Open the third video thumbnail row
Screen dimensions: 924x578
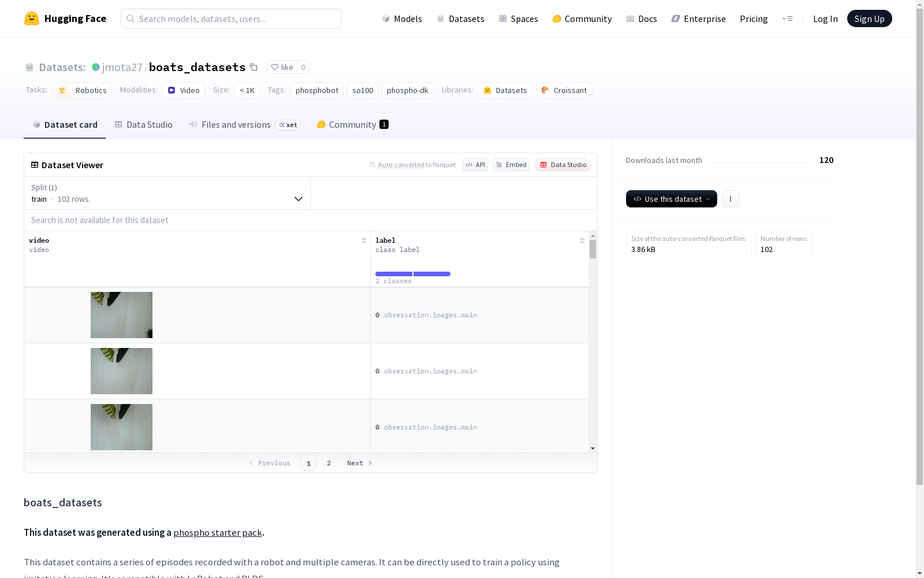tap(121, 427)
